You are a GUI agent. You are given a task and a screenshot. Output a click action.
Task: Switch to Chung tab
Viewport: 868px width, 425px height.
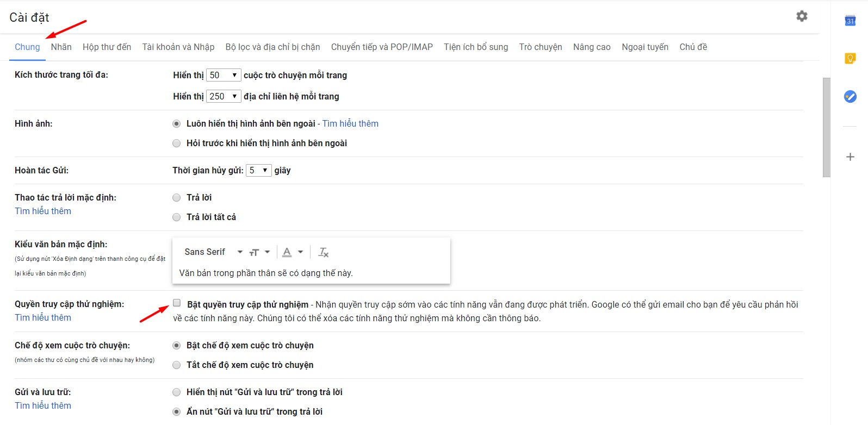(27, 47)
